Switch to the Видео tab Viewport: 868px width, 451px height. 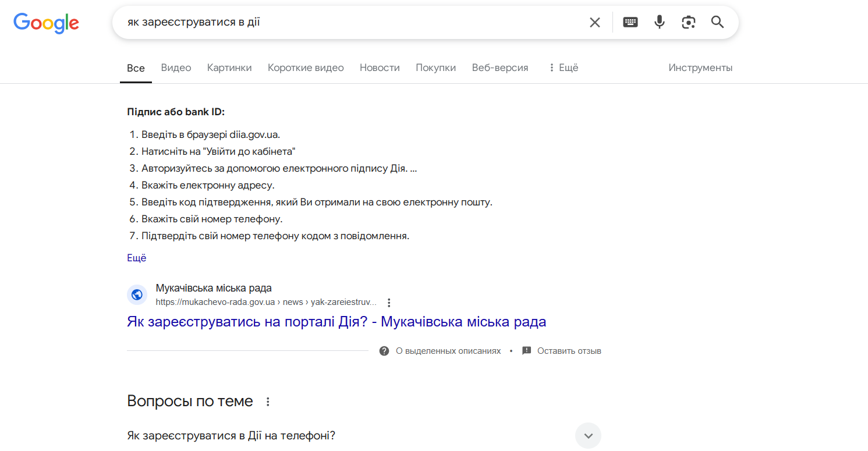(x=176, y=68)
